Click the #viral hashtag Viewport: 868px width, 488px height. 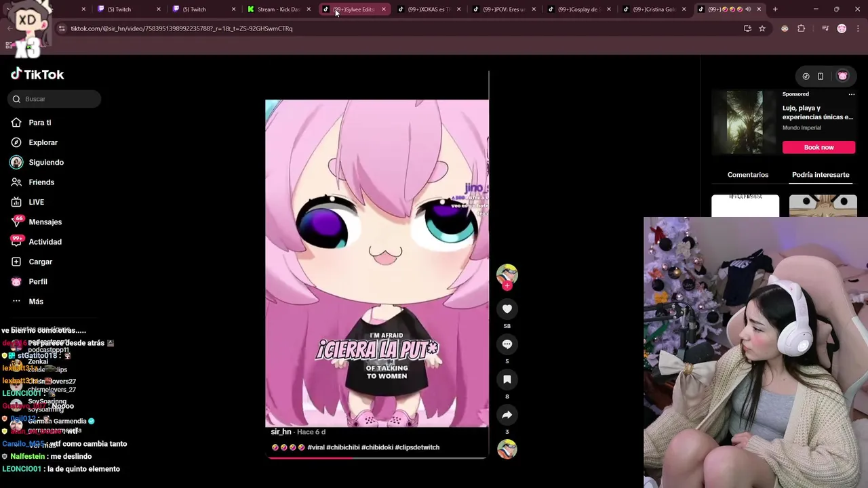(316, 447)
